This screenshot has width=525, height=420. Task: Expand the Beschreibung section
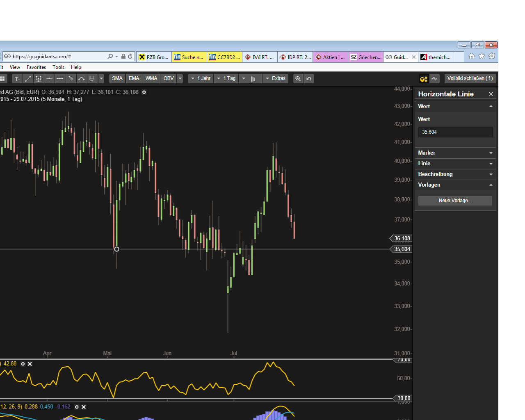pyautogui.click(x=455, y=174)
